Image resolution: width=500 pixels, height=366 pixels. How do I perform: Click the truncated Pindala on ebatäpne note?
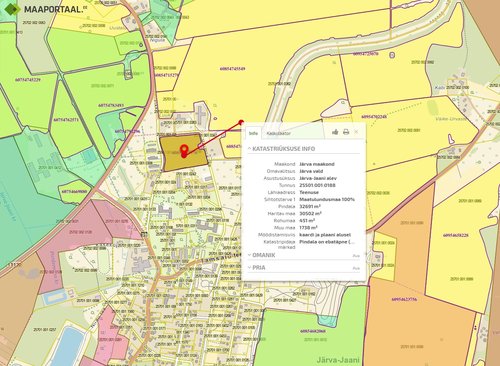coord(327,242)
